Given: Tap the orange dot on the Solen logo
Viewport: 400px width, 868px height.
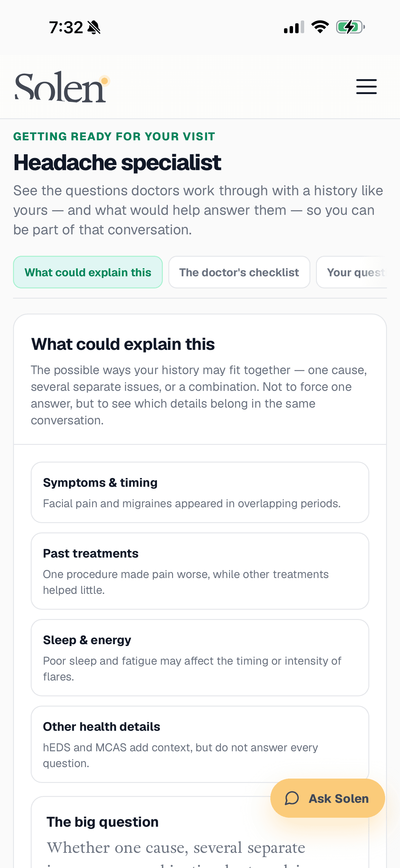Looking at the screenshot, I should (x=104, y=81).
